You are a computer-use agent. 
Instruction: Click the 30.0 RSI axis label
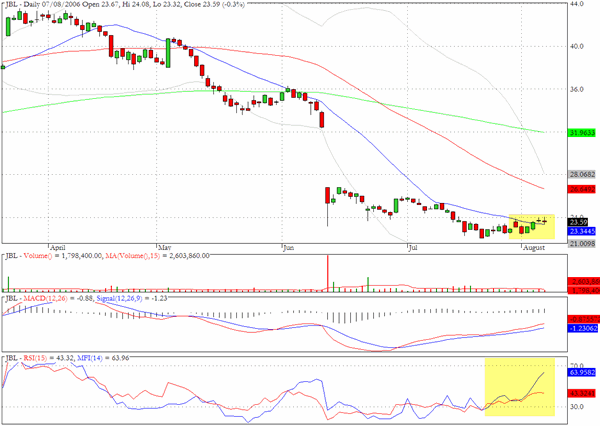pyautogui.click(x=577, y=407)
